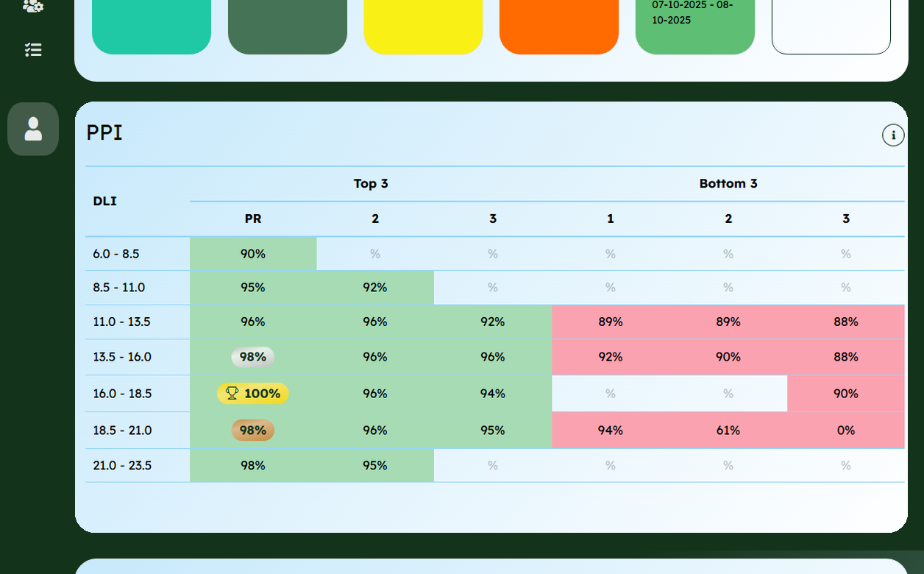Click the 21.0 - 23.5 row label
The height and width of the screenshot is (574, 924).
pyautogui.click(x=122, y=466)
